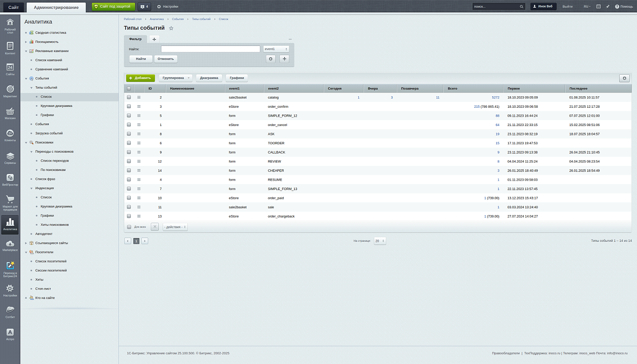
Task: Select the checkbox for the sale2basket catalog row
Action: point(129,98)
